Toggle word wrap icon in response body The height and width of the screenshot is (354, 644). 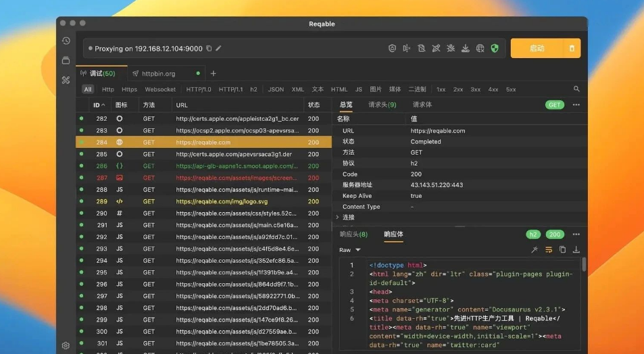click(549, 250)
